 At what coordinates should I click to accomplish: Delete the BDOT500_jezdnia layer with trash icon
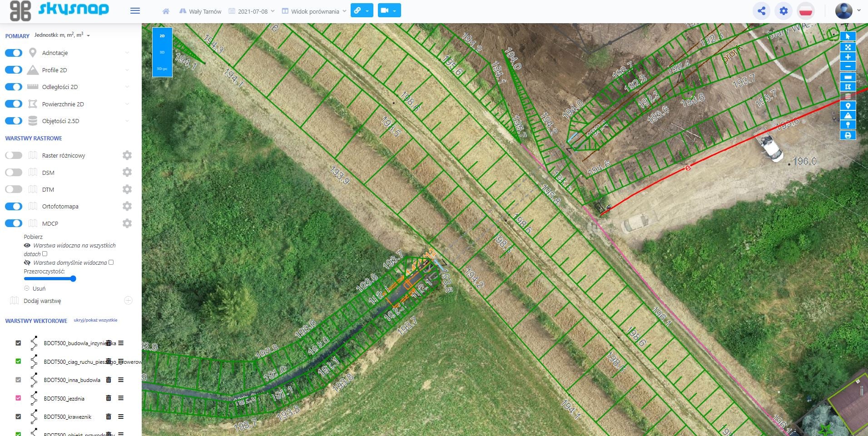(109, 398)
